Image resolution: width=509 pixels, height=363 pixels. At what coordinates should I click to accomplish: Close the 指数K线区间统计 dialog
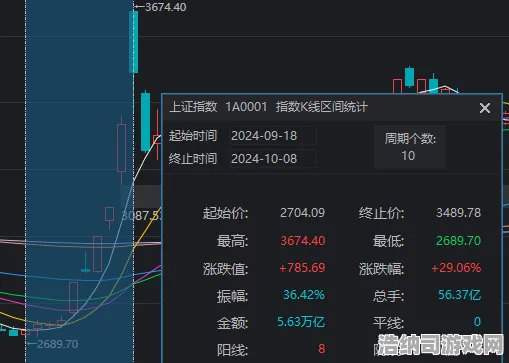click(x=485, y=108)
